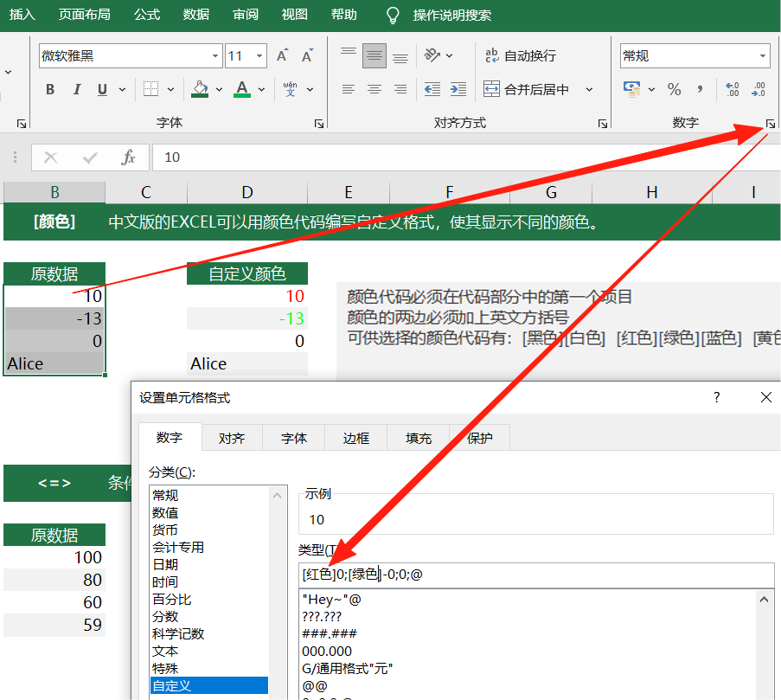The image size is (781, 700).
Task: Open alignment settings dialog launcher
Action: (602, 124)
